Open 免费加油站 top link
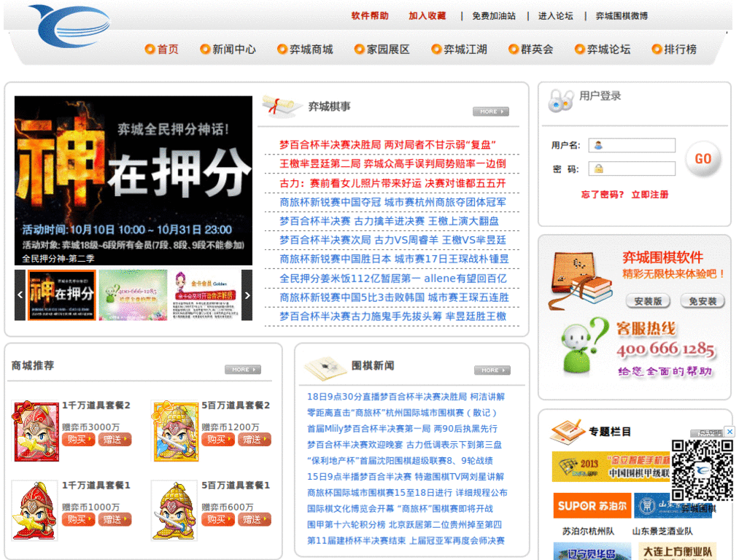This screenshot has width=747, height=560. [x=494, y=16]
